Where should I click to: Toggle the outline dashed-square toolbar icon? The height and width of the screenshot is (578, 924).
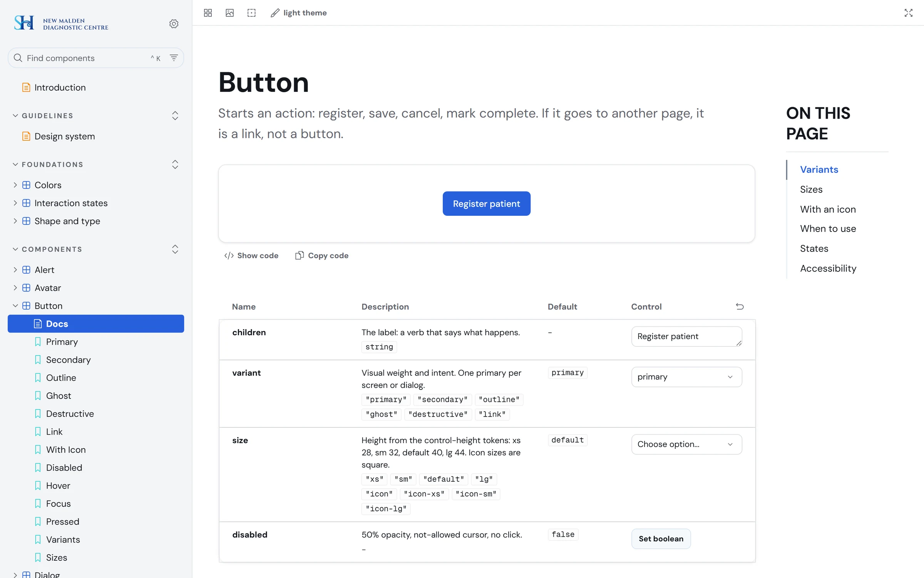[x=251, y=13]
